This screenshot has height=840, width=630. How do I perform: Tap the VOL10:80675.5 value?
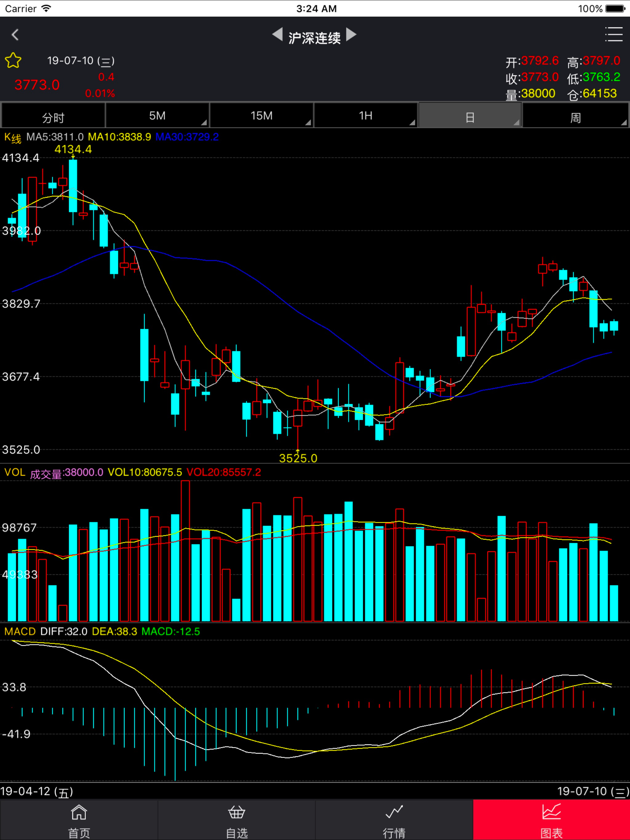coord(145,472)
